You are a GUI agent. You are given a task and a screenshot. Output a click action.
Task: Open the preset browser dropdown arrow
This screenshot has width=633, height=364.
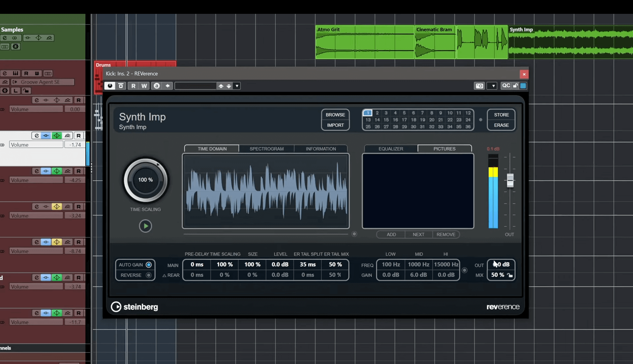[x=237, y=86]
